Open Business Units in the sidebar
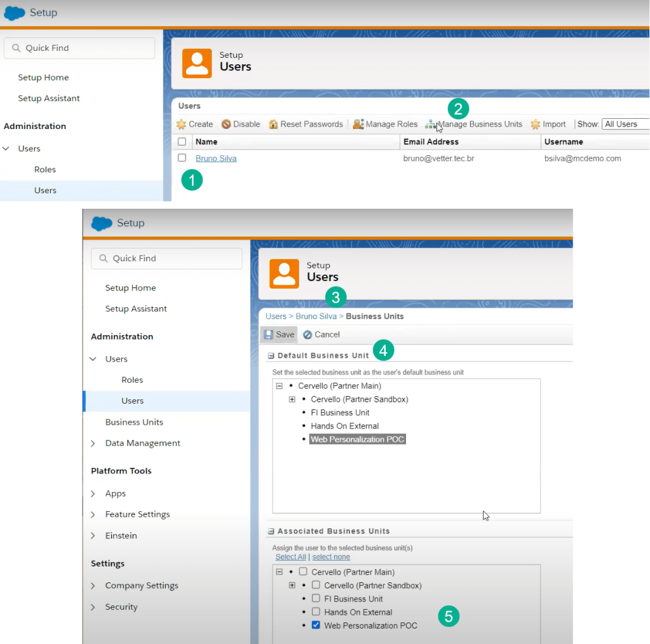Image resolution: width=650 pixels, height=644 pixels. (x=134, y=422)
